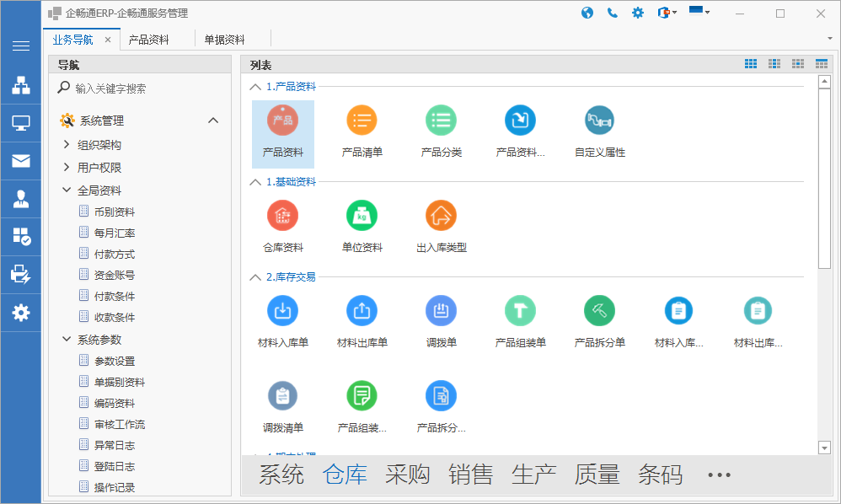841x504 pixels.
Task: Close the 业务导航 tab
Action: tap(108, 40)
